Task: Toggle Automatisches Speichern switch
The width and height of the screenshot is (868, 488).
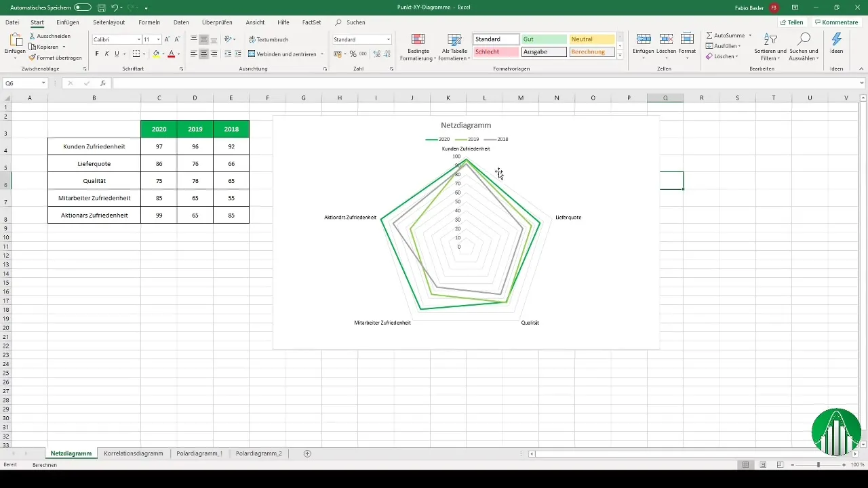Action: click(83, 7)
